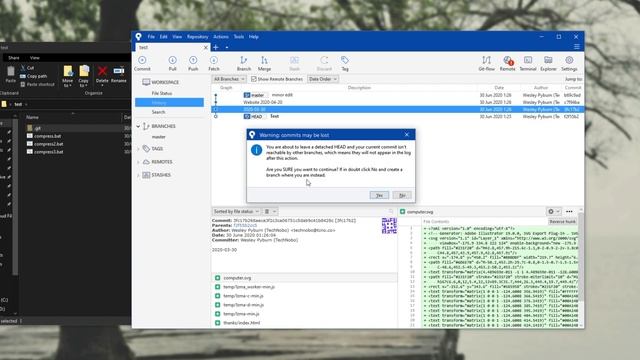The height and width of the screenshot is (360, 640).
Task: Expand the STASHES section
Action: tap(138, 175)
